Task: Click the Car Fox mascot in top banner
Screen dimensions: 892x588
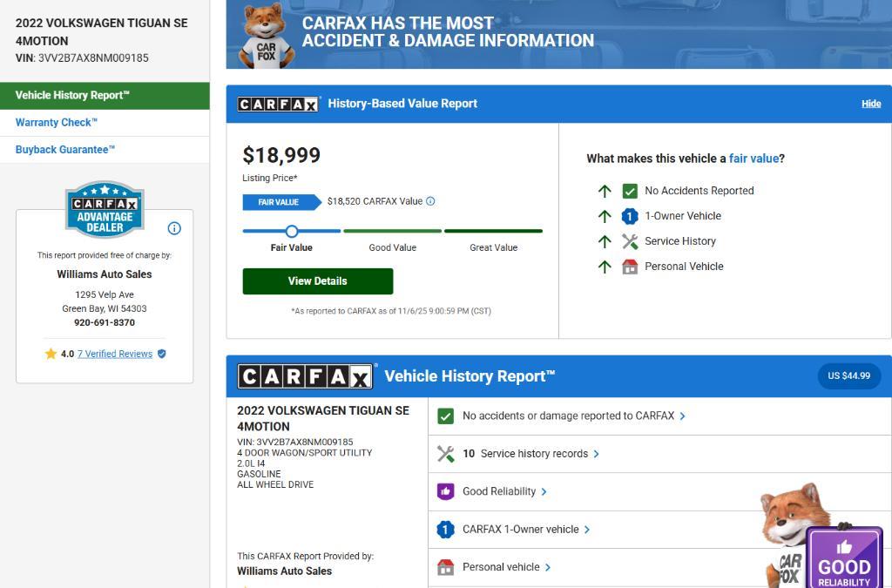Action: coord(266,37)
